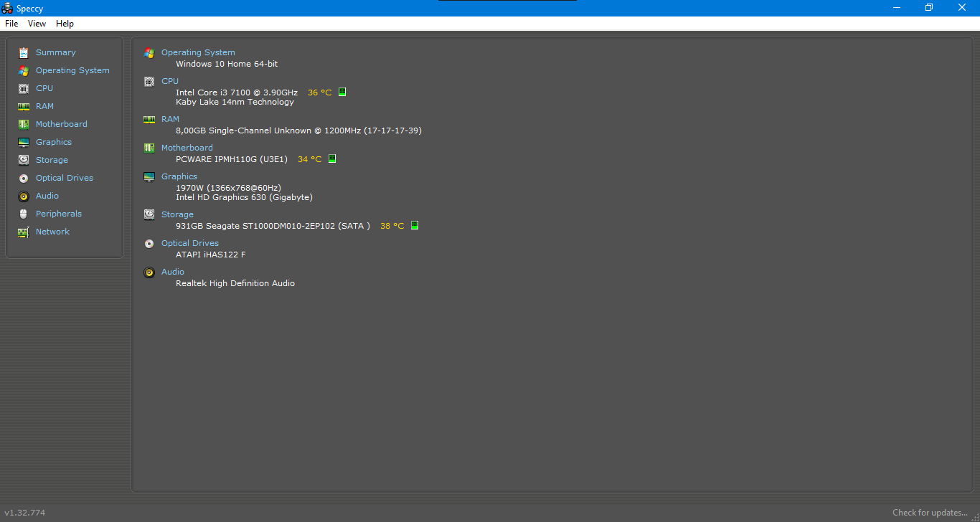The width and height of the screenshot is (980, 522).
Task: Open Storage details from sidebar
Action: coord(52,160)
